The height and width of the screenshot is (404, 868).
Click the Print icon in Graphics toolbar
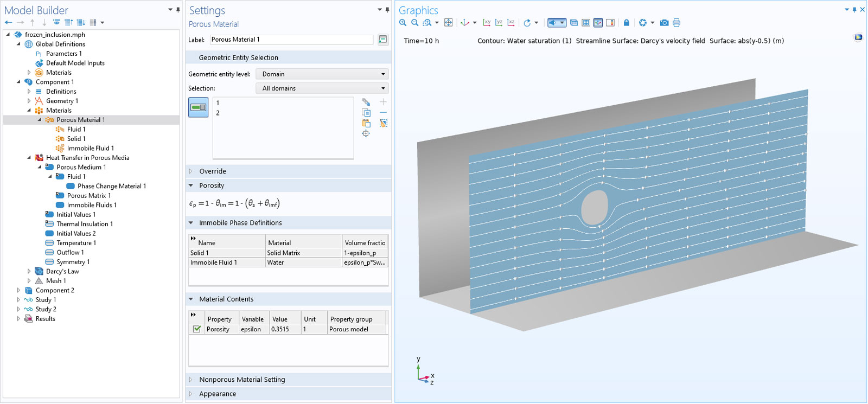[x=676, y=23]
